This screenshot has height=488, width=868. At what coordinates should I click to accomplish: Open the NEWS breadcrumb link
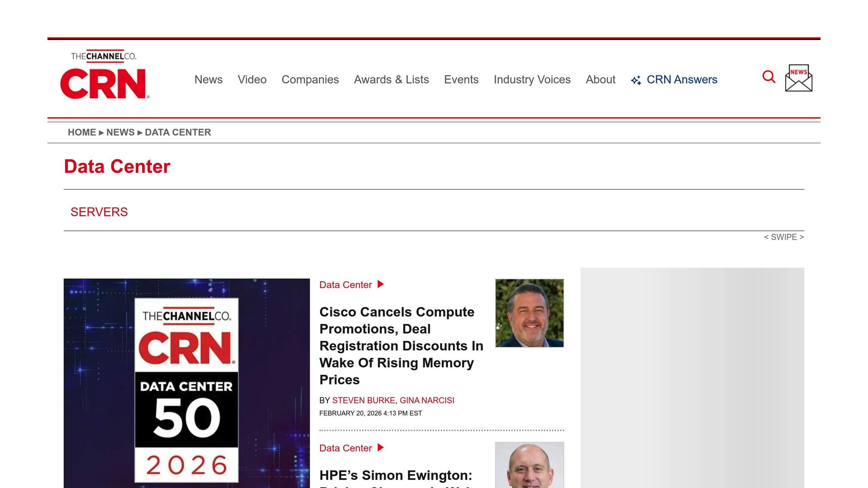tap(120, 132)
